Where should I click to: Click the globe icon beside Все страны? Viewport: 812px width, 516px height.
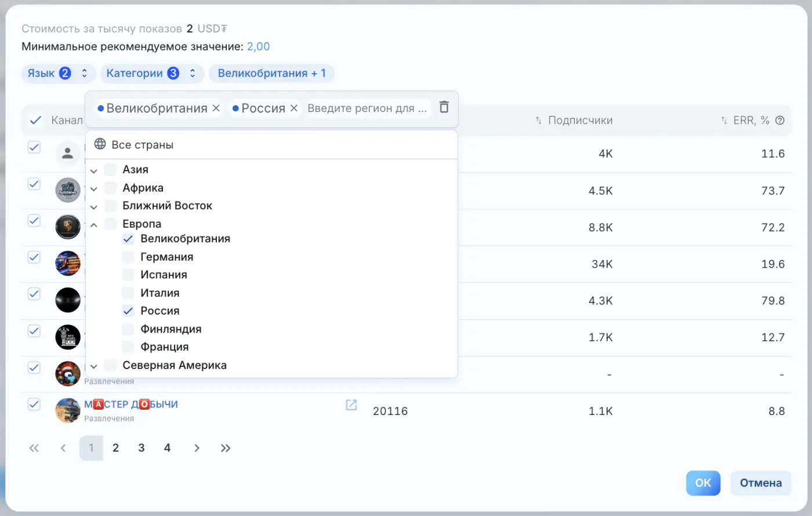[100, 144]
